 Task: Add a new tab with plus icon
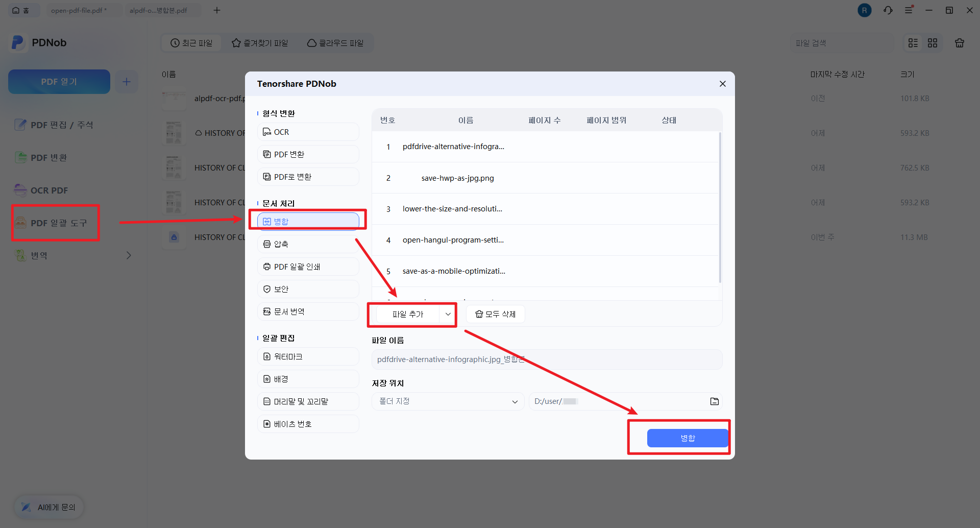(217, 10)
